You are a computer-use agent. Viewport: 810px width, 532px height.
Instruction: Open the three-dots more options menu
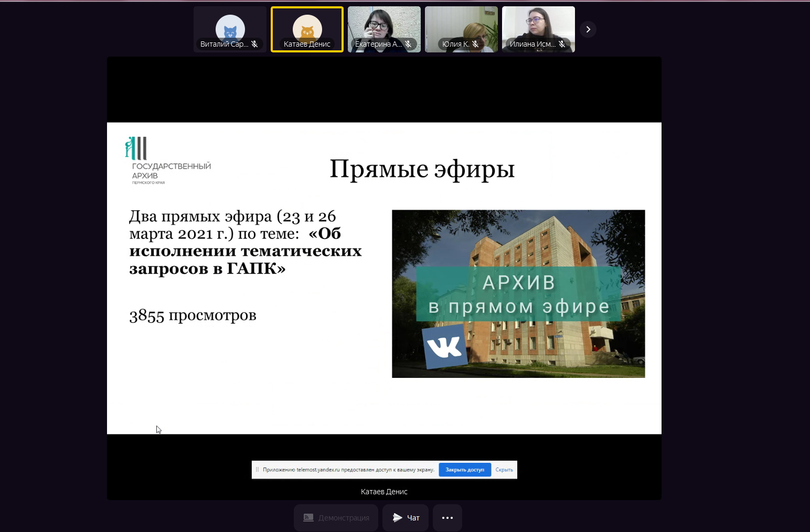pyautogui.click(x=447, y=518)
